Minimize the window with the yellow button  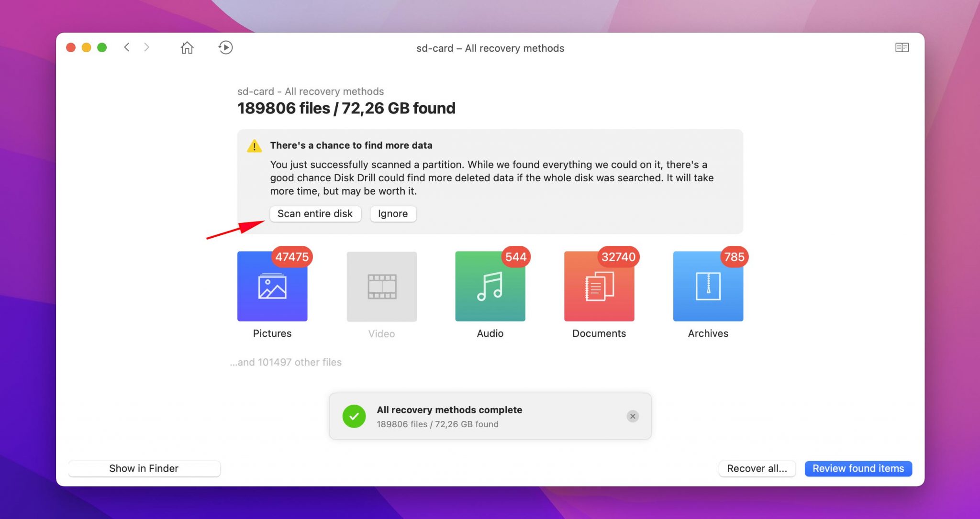coord(87,47)
